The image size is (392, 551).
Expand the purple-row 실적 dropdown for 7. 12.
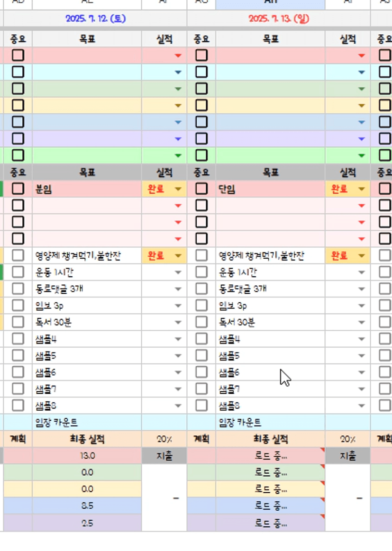pos(178,139)
